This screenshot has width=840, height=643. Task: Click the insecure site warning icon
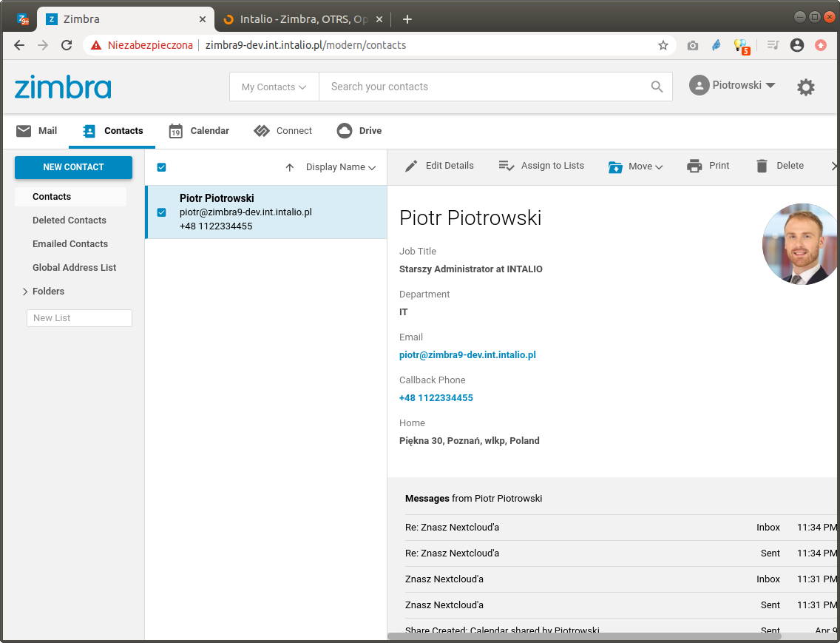[96, 46]
